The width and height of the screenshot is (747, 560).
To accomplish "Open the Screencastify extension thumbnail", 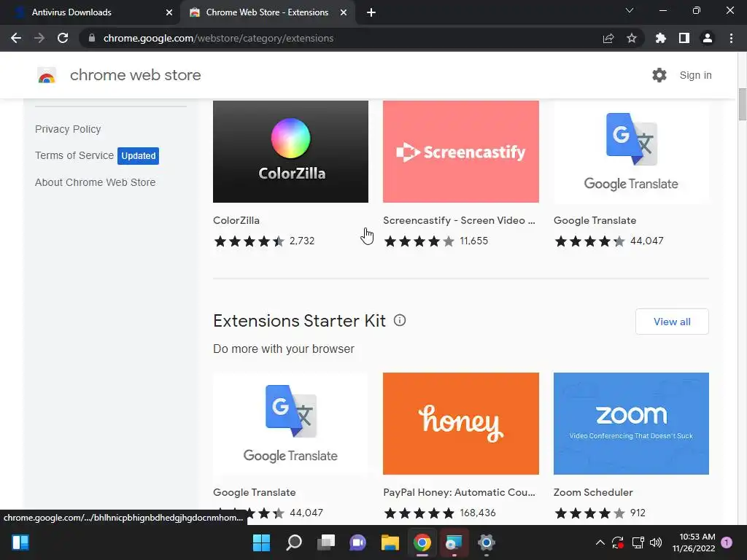I will [x=461, y=152].
